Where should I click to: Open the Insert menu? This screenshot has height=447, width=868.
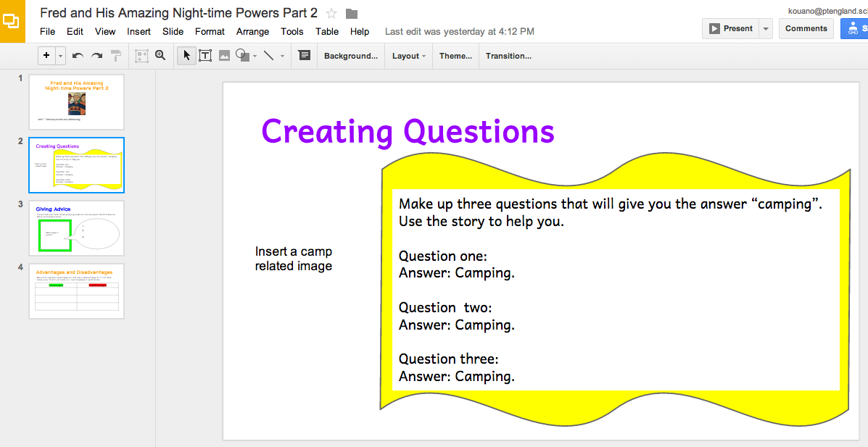139,32
